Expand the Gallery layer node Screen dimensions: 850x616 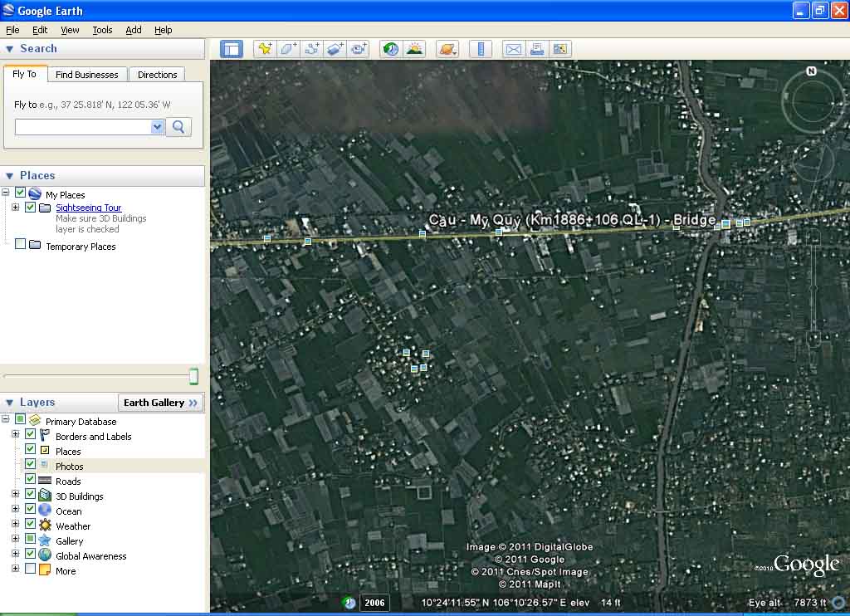point(15,539)
